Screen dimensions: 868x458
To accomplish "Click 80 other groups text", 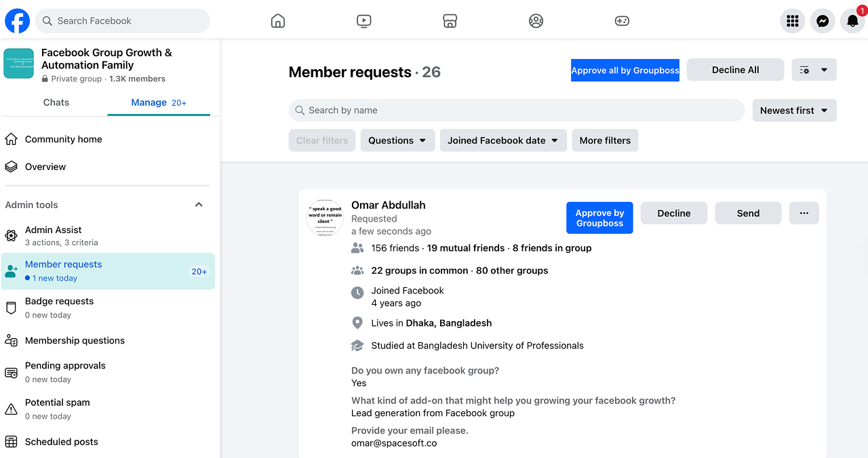I will coord(512,270).
